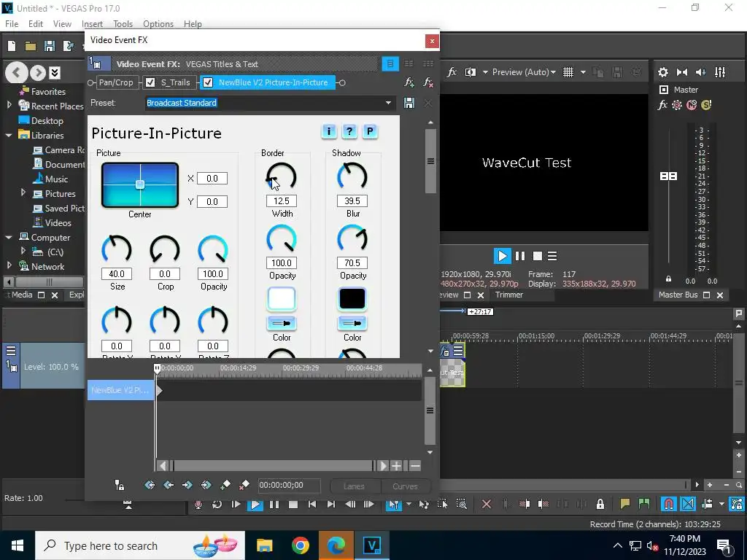Select the Pan/Crop button in the effect chain
The image size is (747, 560).
point(116,82)
